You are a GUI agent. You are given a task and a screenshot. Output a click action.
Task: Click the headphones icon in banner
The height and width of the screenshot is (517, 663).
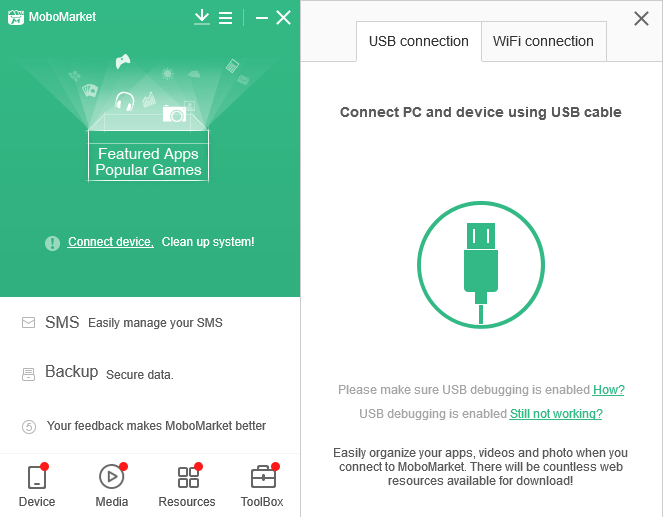point(125,101)
